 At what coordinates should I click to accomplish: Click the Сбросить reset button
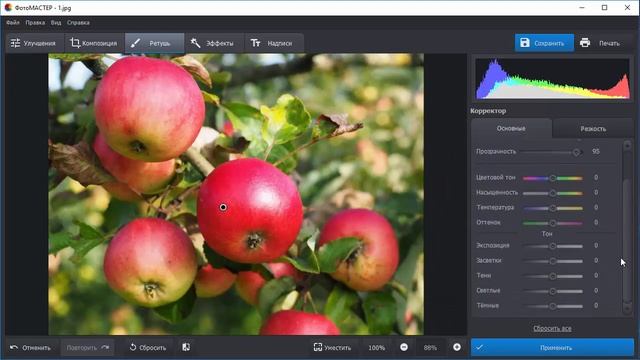click(148, 348)
